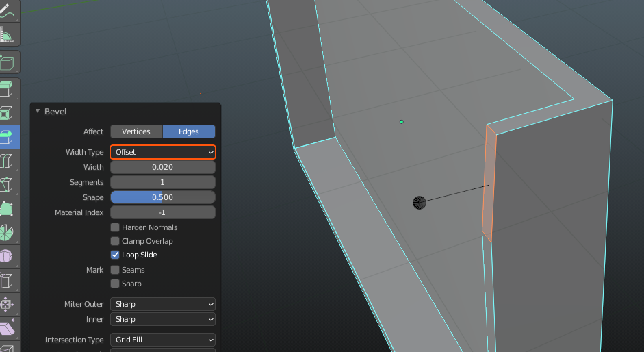Click the Width value field

[x=163, y=167]
